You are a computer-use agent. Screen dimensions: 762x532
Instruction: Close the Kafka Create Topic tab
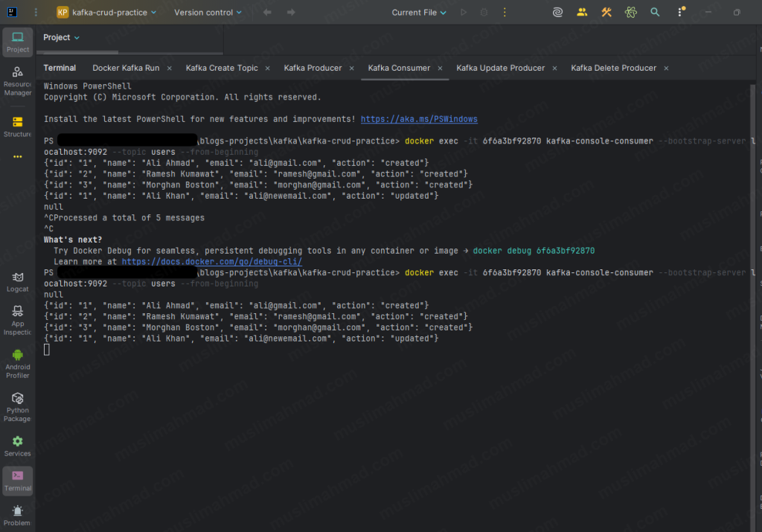point(267,68)
